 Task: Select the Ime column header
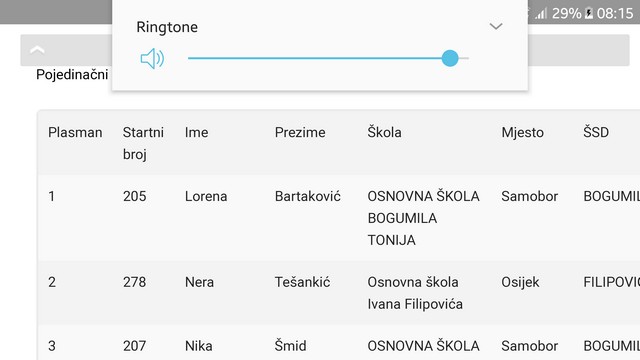[196, 132]
